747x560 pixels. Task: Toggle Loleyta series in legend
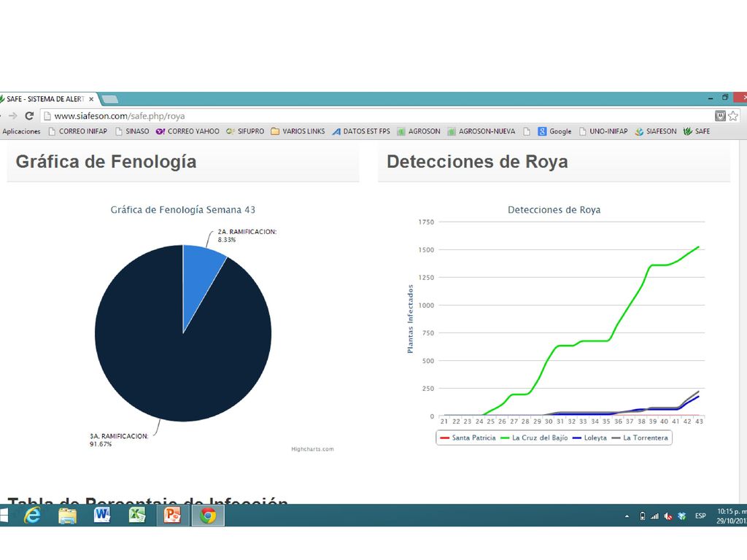(x=589, y=437)
